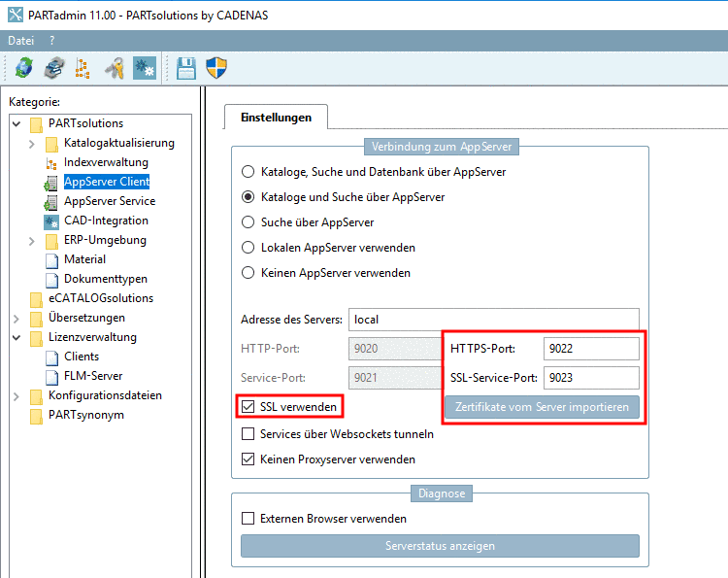728x578 pixels.
Task: Click the AppServer Service server icon
Action: pyautogui.click(x=51, y=202)
